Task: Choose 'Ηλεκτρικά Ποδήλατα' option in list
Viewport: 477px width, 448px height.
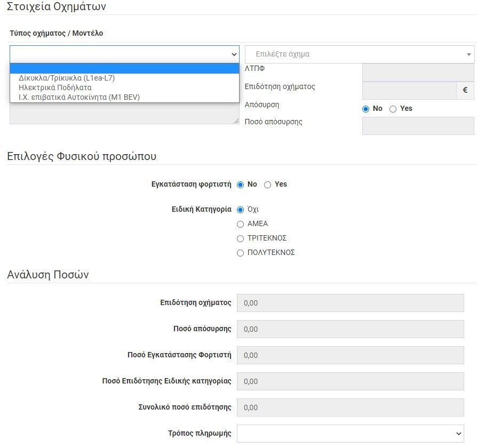Action: [x=55, y=87]
